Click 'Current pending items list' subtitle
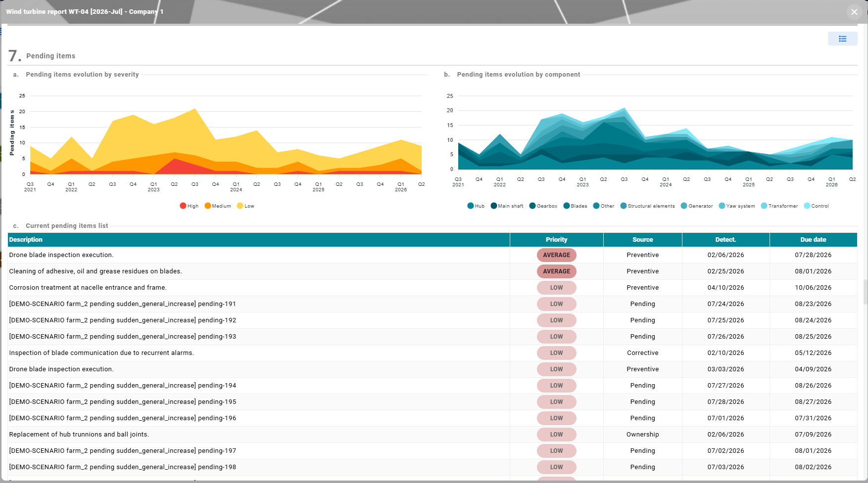This screenshot has width=868, height=483. point(67,226)
